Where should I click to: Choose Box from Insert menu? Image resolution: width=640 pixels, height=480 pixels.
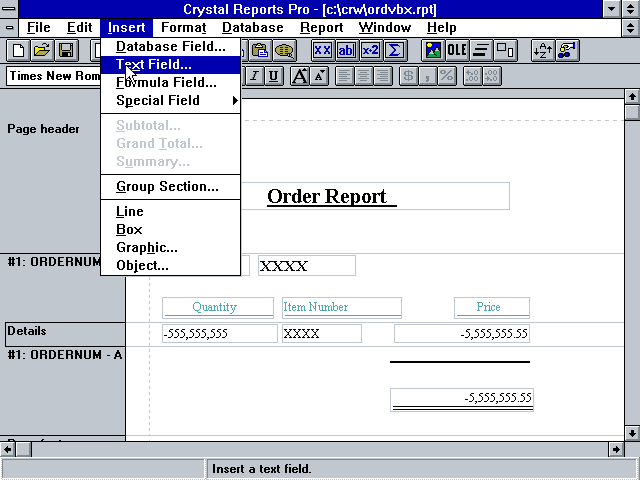(x=171, y=229)
